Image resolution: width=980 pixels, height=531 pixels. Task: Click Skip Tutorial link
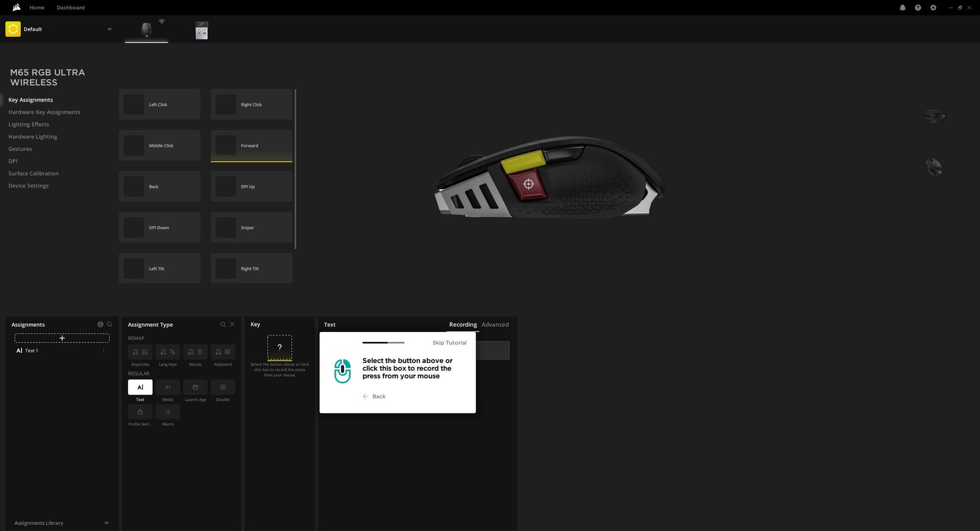[449, 343]
